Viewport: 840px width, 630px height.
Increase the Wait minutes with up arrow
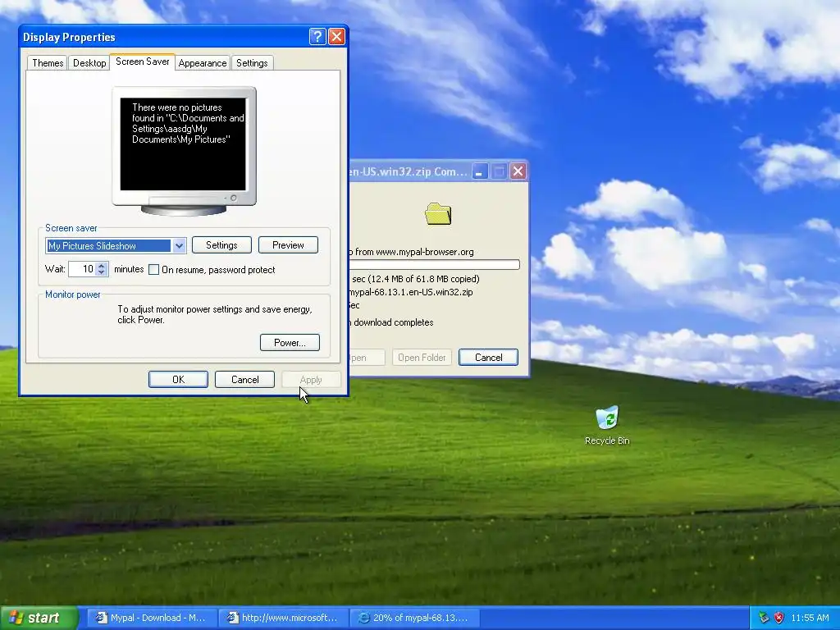(102, 265)
